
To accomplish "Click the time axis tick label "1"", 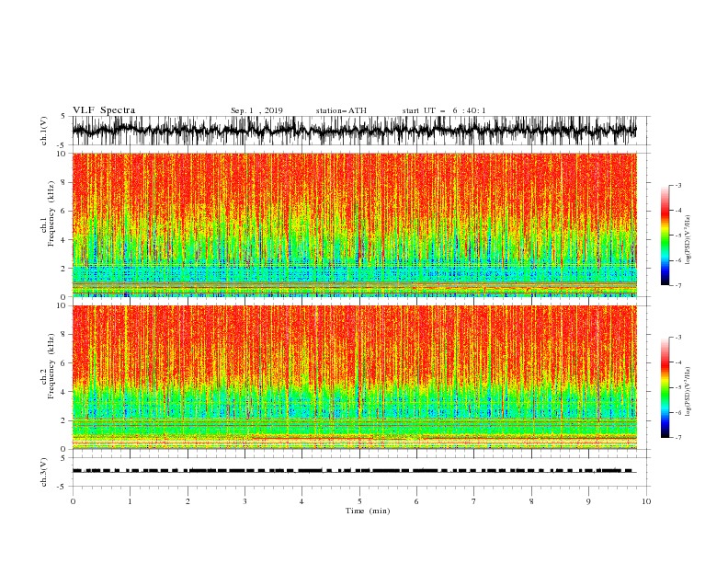I will click(130, 501).
